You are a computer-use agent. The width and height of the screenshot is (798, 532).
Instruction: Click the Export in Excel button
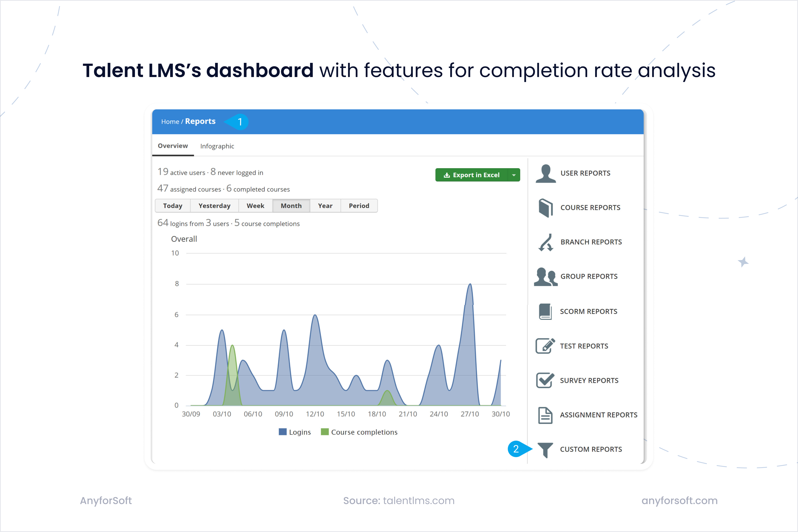472,175
